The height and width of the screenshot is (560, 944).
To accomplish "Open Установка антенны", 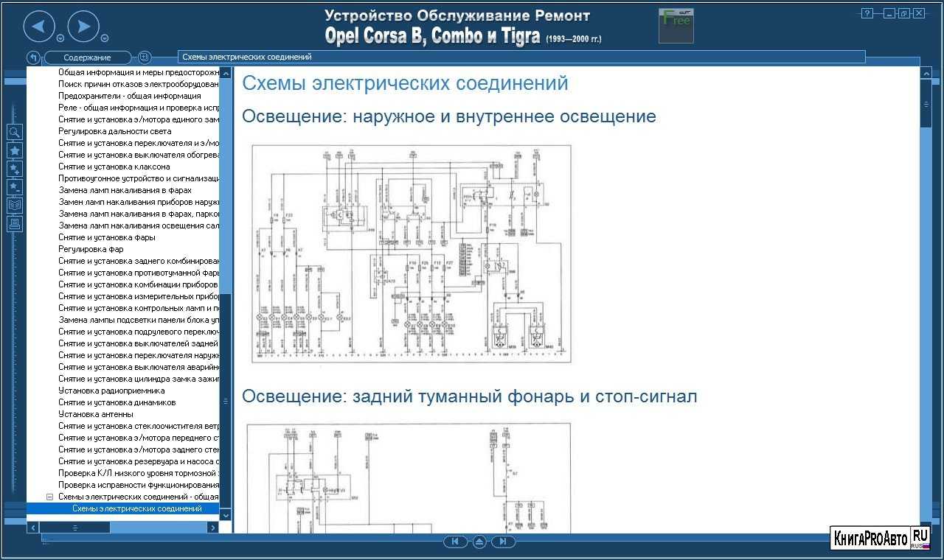I will 95,414.
